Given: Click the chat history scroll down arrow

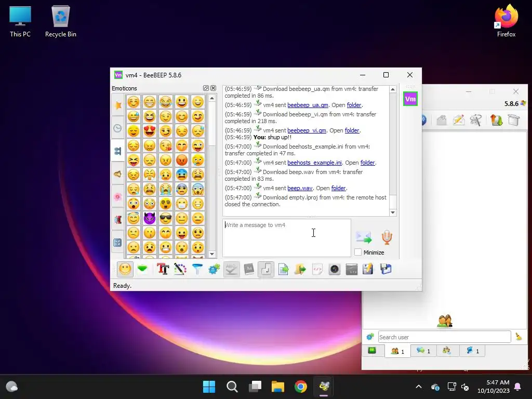Looking at the screenshot, I should point(393,212).
